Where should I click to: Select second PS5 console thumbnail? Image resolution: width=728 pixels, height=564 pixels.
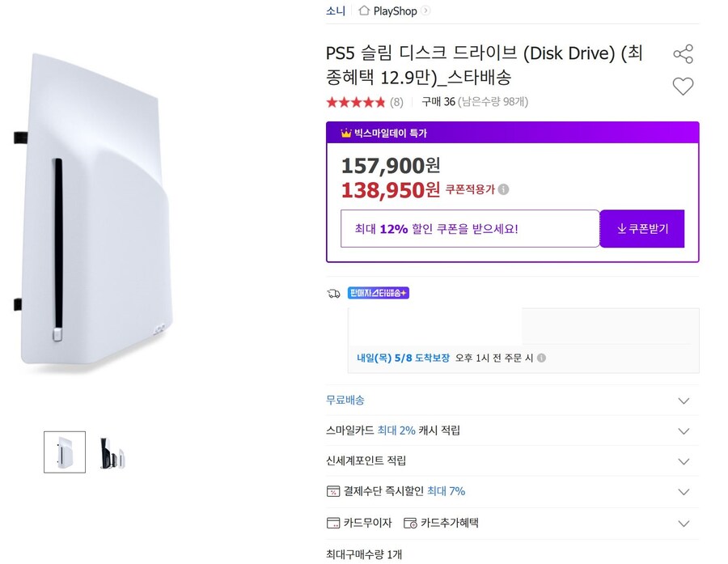[x=111, y=452]
